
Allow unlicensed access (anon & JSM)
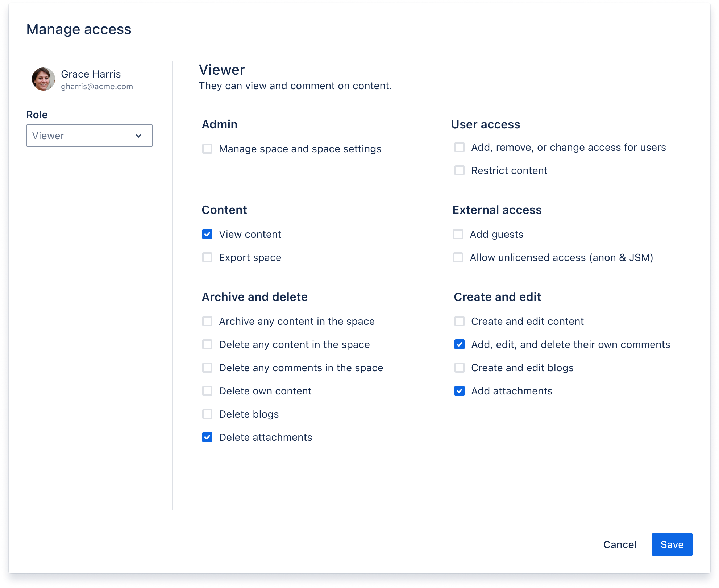[458, 257]
